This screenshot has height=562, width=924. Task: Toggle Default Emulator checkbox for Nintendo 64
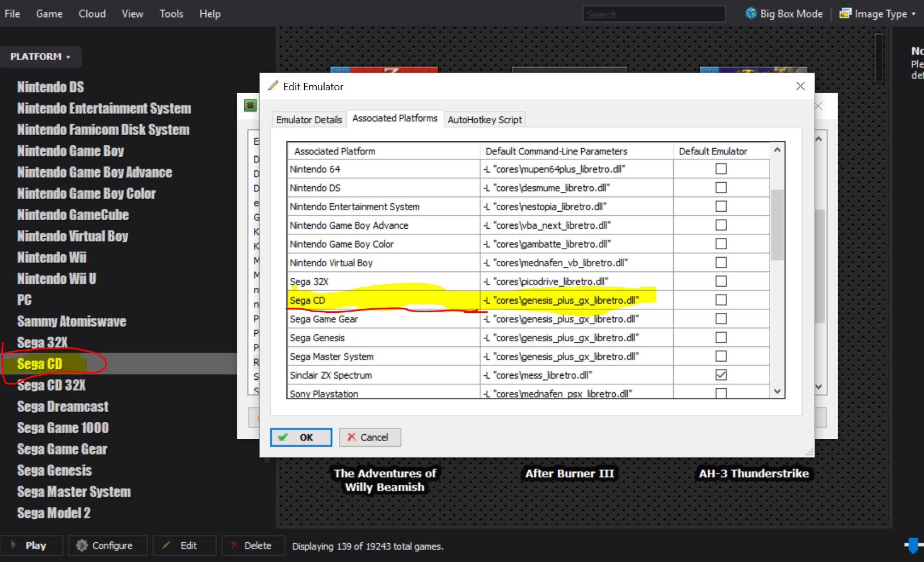[721, 169]
